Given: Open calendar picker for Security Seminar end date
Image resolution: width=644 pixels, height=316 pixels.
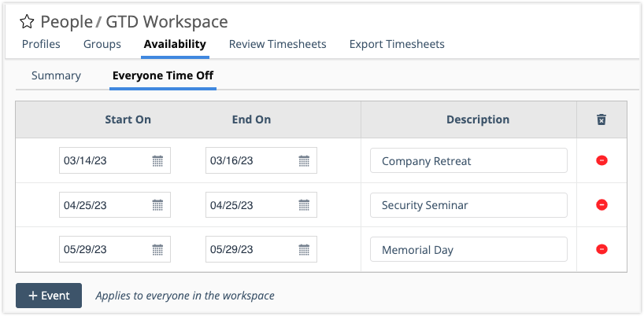Looking at the screenshot, I should 304,206.
